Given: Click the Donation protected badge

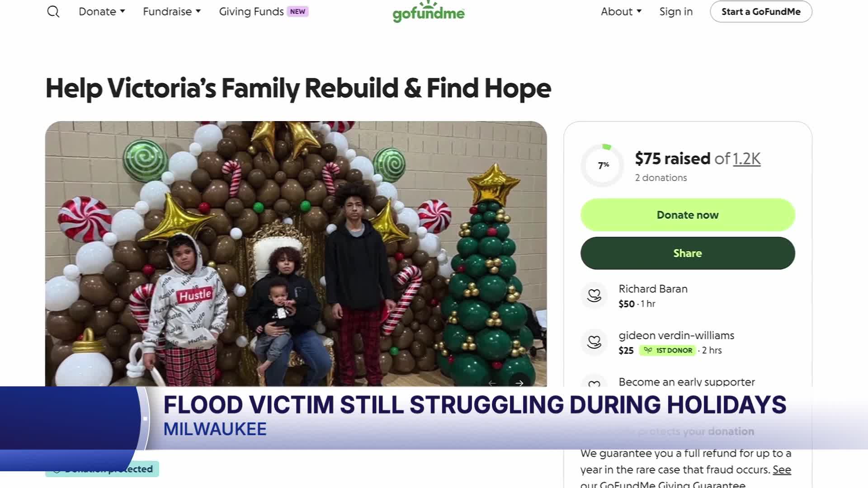Looking at the screenshot, I should [102, 469].
